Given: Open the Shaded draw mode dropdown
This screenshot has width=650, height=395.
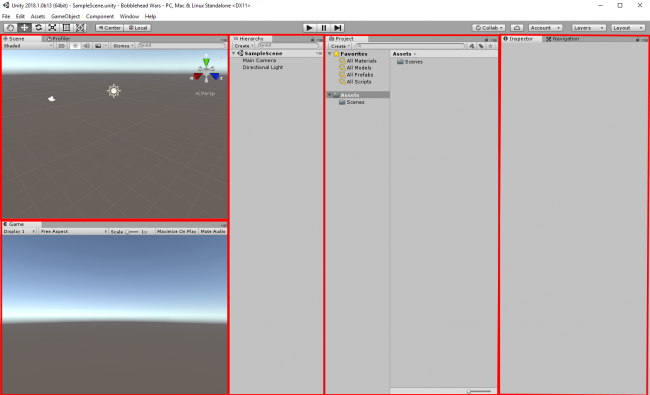Looking at the screenshot, I should point(28,46).
